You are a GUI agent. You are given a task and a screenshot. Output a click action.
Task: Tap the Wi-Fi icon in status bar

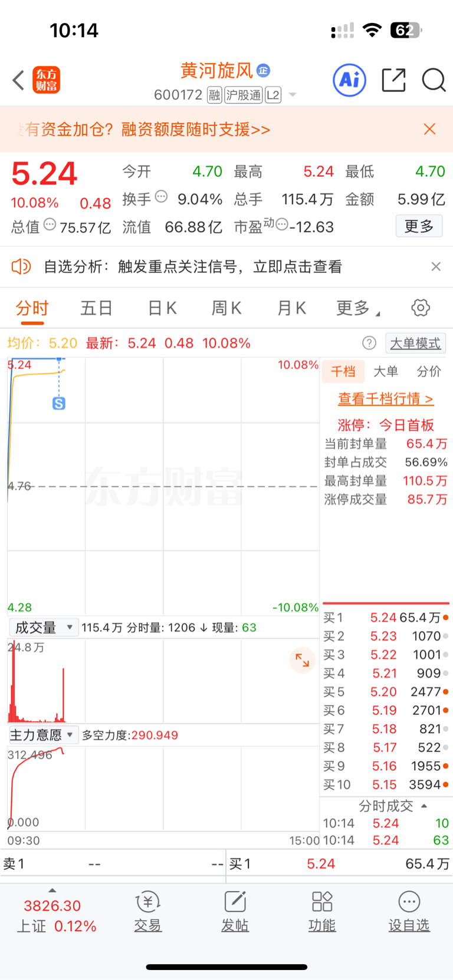tap(372, 30)
